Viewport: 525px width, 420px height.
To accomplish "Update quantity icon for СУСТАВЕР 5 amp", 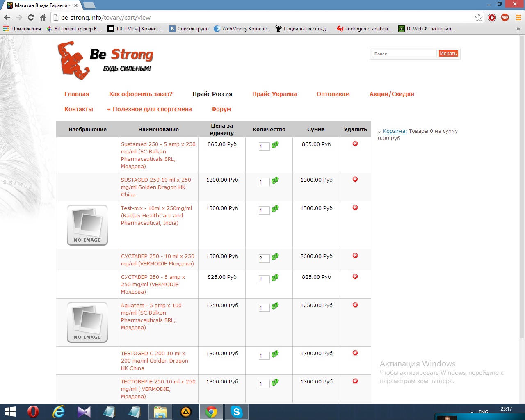I will [x=275, y=277].
